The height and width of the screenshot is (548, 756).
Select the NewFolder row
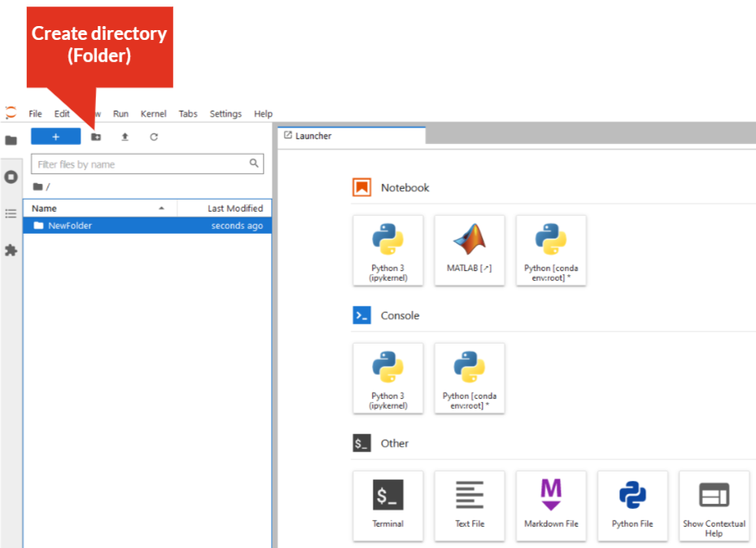click(147, 226)
